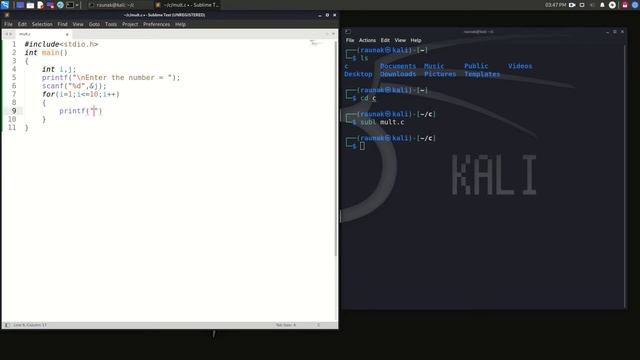The height and width of the screenshot is (360, 640).
Task: Click the blue session icon in the corner
Action: [x=636, y=5]
